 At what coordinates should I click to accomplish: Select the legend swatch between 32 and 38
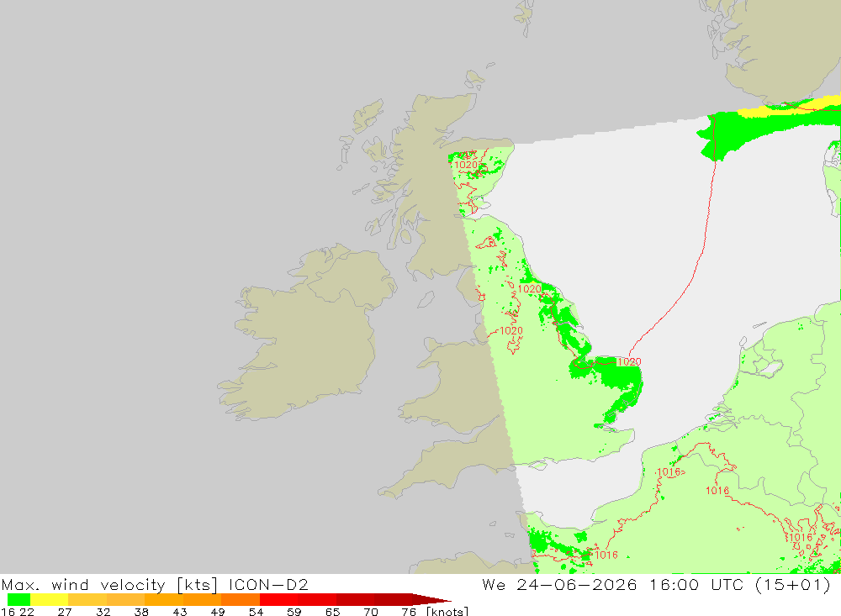coord(125,599)
